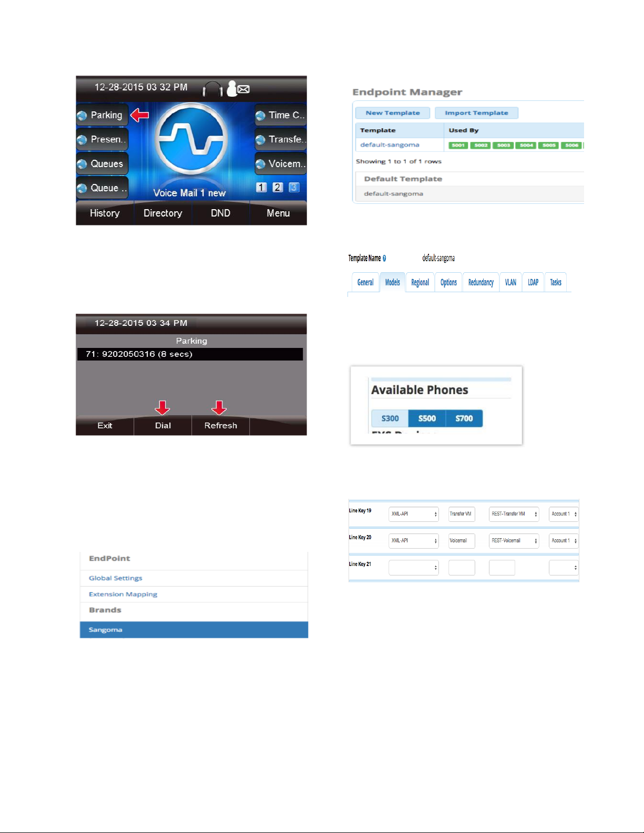Select the 'Queue ..' line key below Queues
Viewport: 644px width, 833px height.
coord(102,188)
